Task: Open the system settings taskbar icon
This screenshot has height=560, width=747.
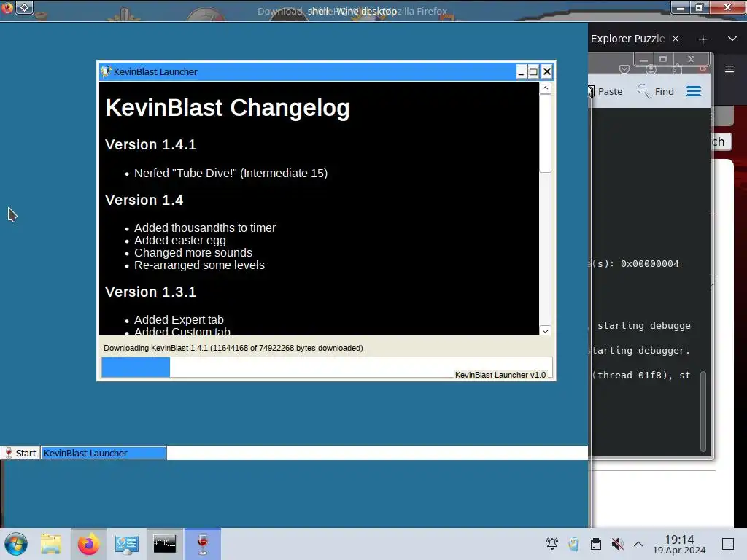Action: (x=126, y=544)
